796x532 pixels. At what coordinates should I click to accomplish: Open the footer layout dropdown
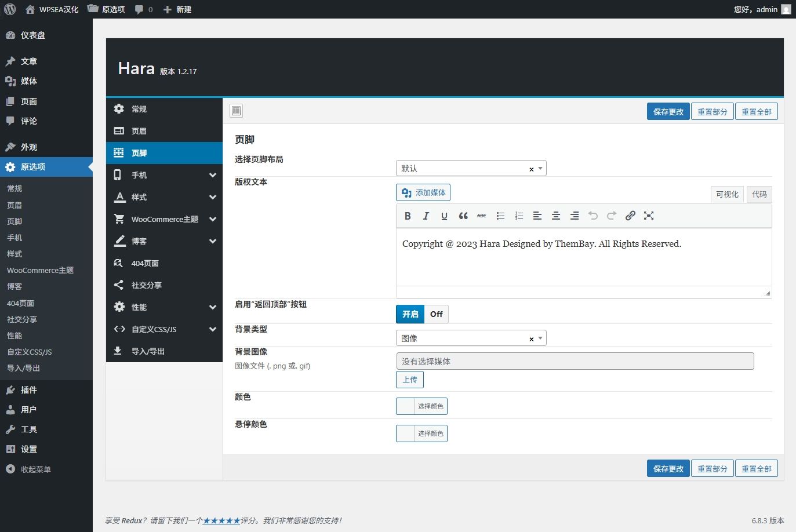471,168
